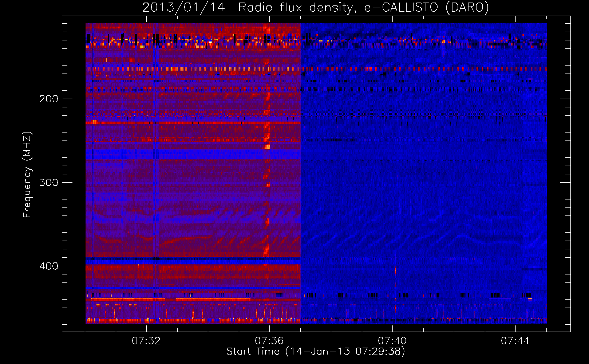The image size is (589, 364).
Task: Click the 'Frequency (MHZ)' axis label
Action: click(x=27, y=174)
